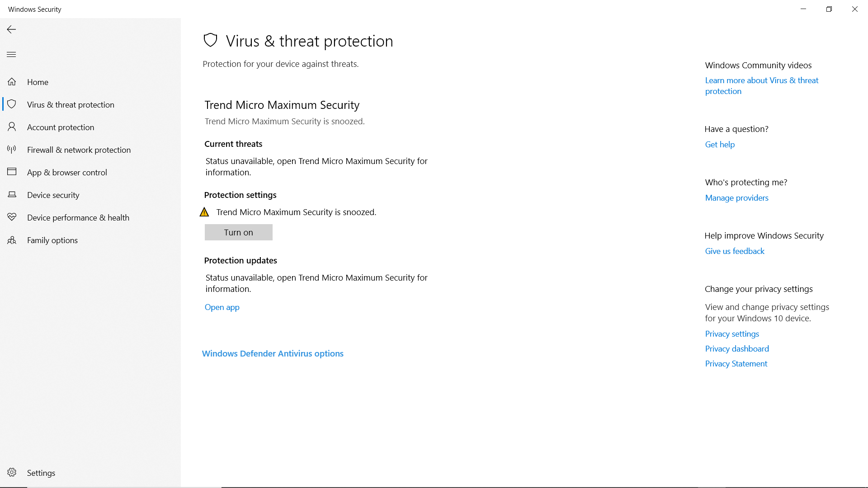Click the Device performance & health heart icon
Viewport: 868px width, 488px height.
12,217
